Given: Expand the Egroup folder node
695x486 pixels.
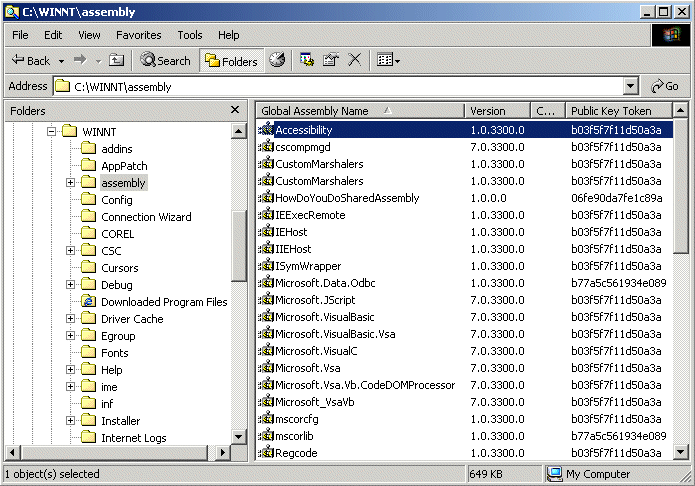Looking at the screenshot, I should [70, 335].
